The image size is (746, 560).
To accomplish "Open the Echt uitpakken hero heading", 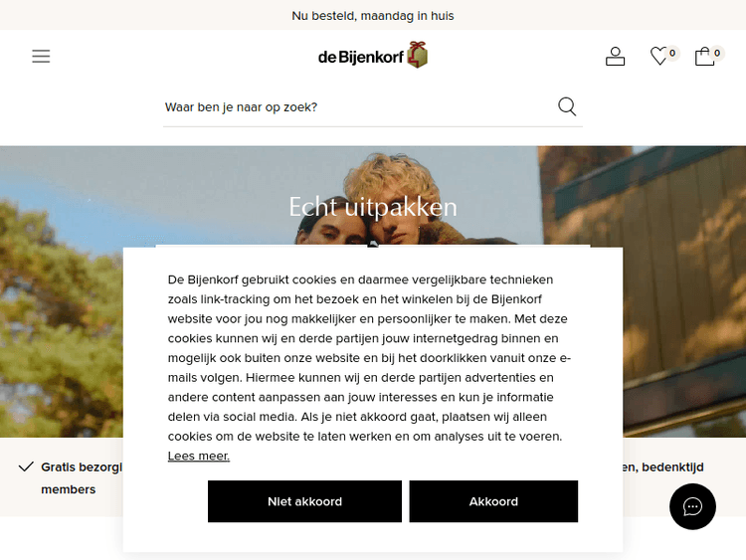I will pos(373,207).
